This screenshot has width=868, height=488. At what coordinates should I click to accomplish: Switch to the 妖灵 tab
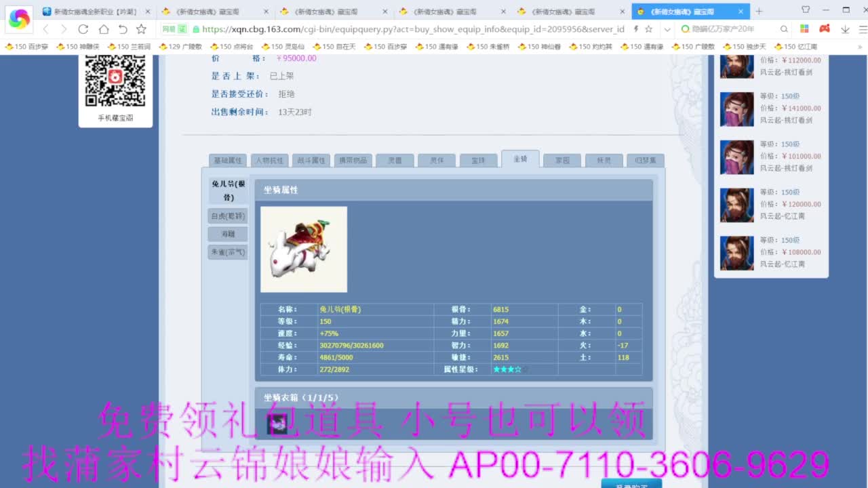coord(604,161)
